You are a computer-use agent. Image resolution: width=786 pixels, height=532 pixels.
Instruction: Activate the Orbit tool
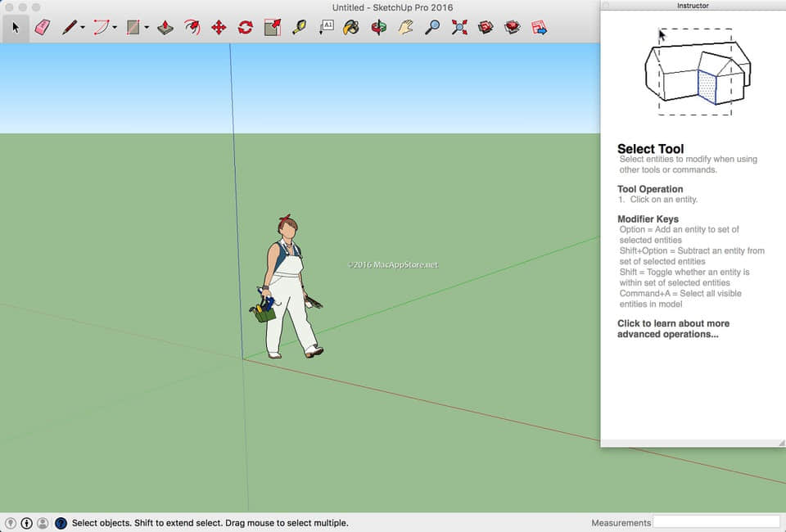pyautogui.click(x=378, y=27)
